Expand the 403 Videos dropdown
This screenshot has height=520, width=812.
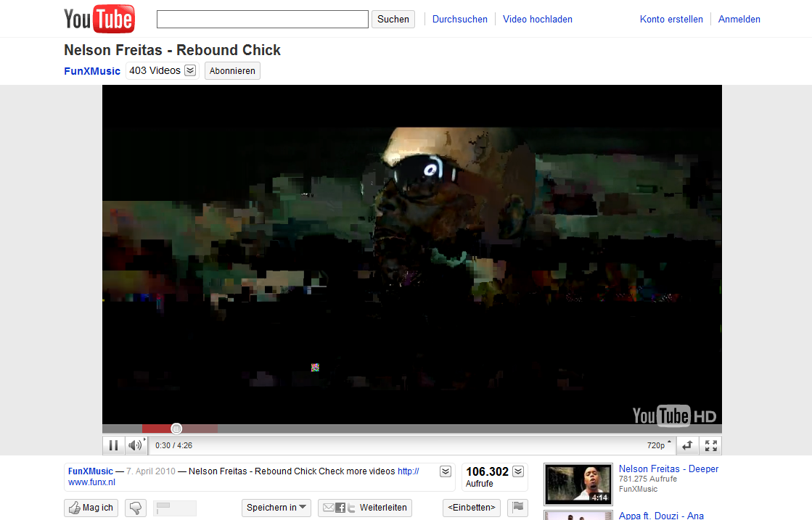[191, 70]
